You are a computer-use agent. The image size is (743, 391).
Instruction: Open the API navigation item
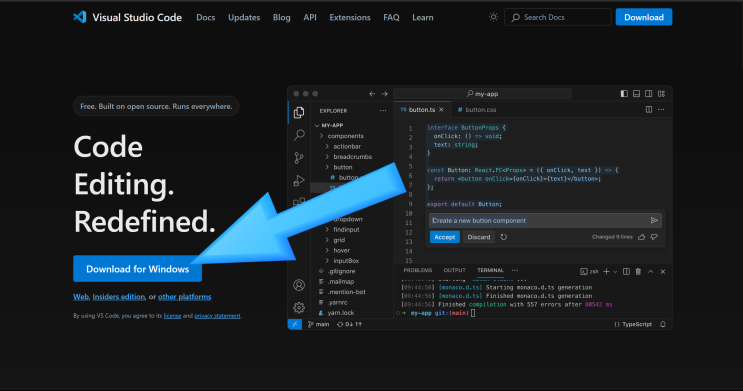310,18
